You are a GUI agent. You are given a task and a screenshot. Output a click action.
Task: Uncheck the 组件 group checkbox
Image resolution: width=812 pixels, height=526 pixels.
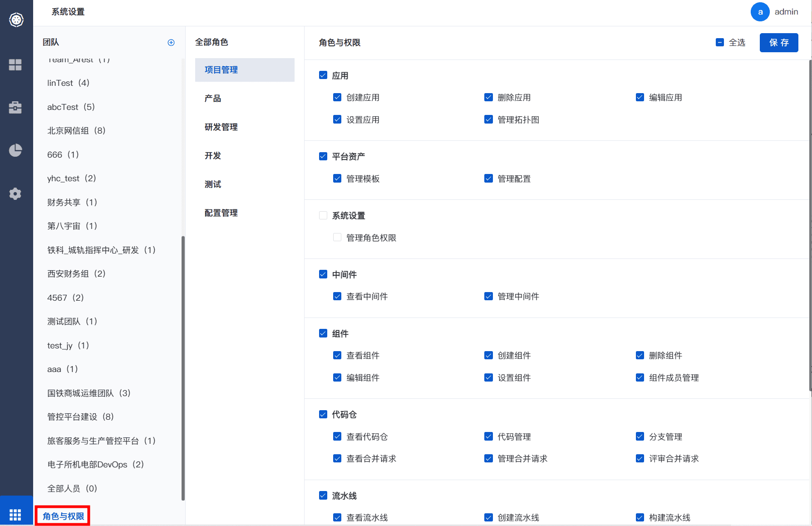point(323,333)
